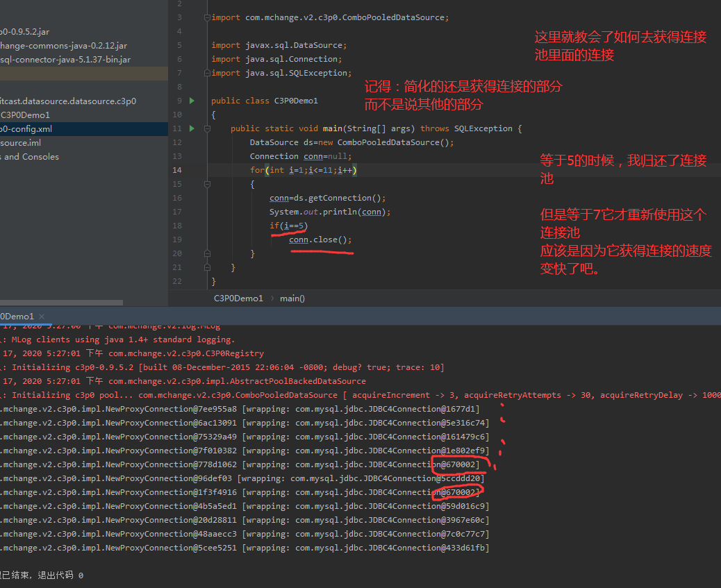Select the mysql-connector-java-5.1.37-bin.jar entry

click(65, 59)
